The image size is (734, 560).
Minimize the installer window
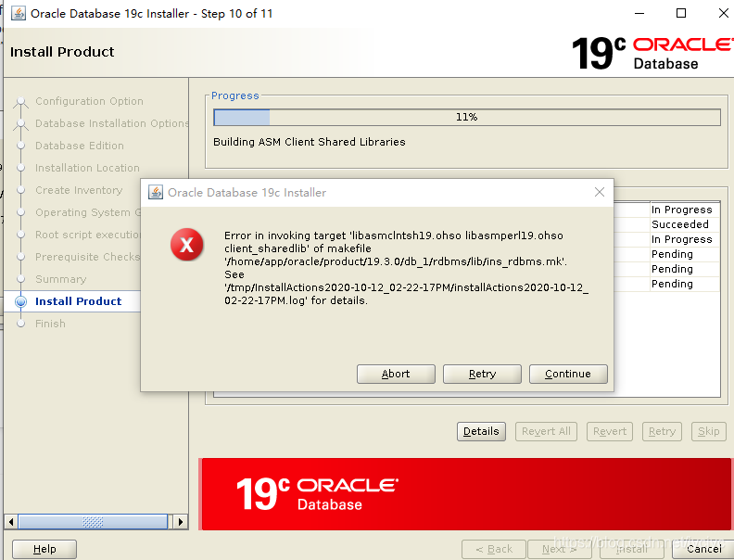coord(639,13)
